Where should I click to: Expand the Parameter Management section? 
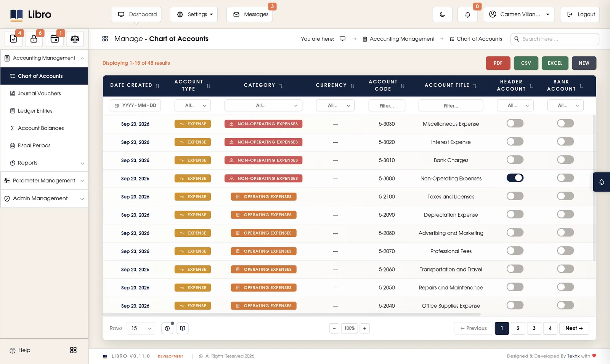pos(44,180)
